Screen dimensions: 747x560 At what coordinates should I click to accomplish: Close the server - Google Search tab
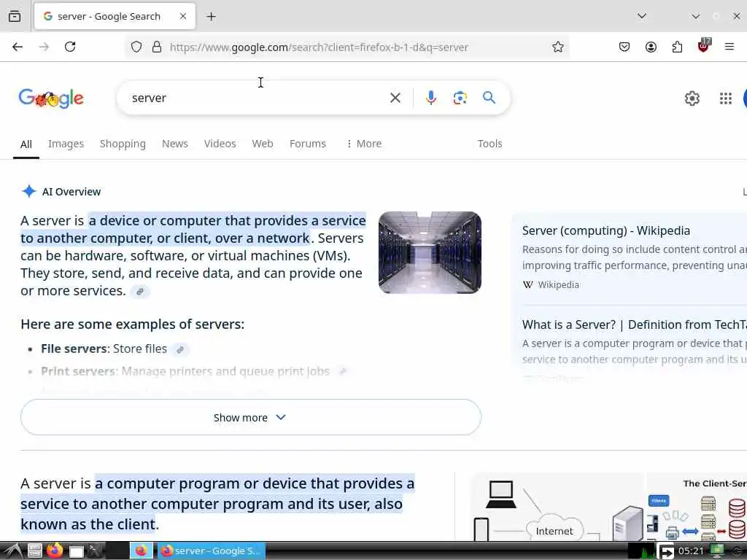tap(183, 16)
